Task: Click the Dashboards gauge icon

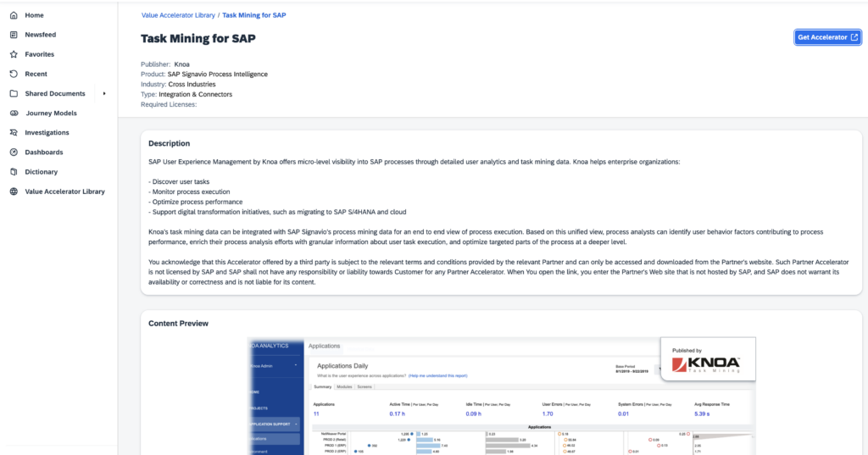Action: click(x=14, y=153)
